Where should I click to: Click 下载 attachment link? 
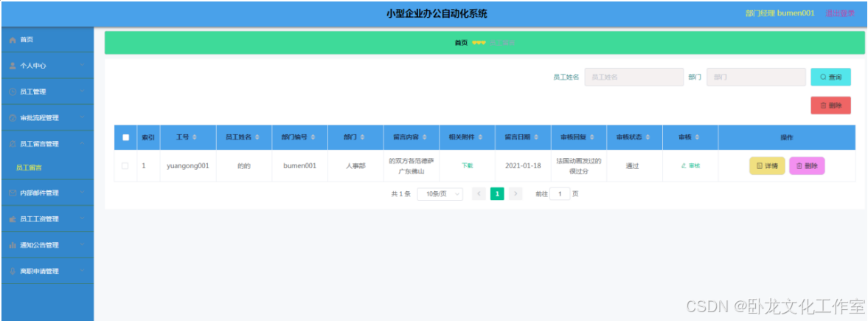click(x=468, y=166)
